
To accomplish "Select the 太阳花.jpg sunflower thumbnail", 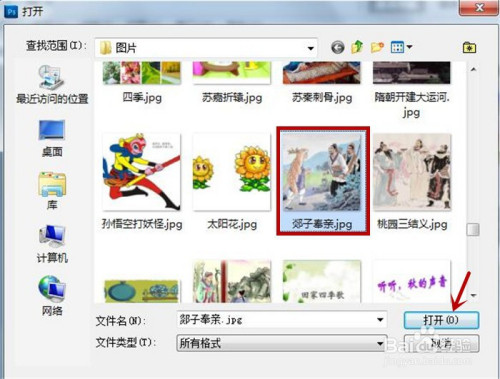I will 232,172.
